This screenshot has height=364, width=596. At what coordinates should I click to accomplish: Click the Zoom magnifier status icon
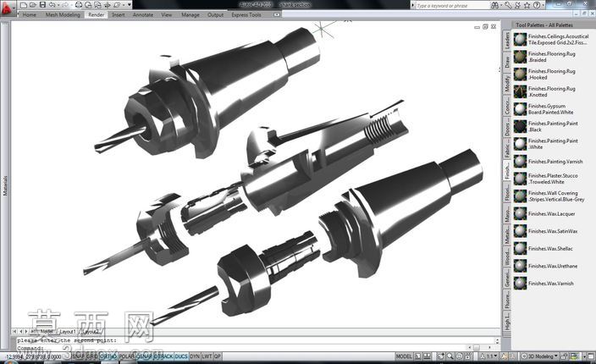(450, 356)
